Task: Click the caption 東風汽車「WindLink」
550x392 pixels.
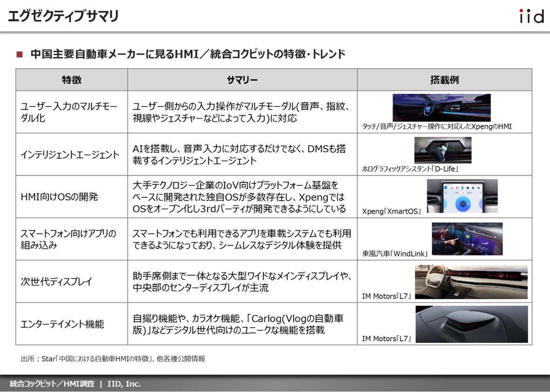Action: [395, 254]
